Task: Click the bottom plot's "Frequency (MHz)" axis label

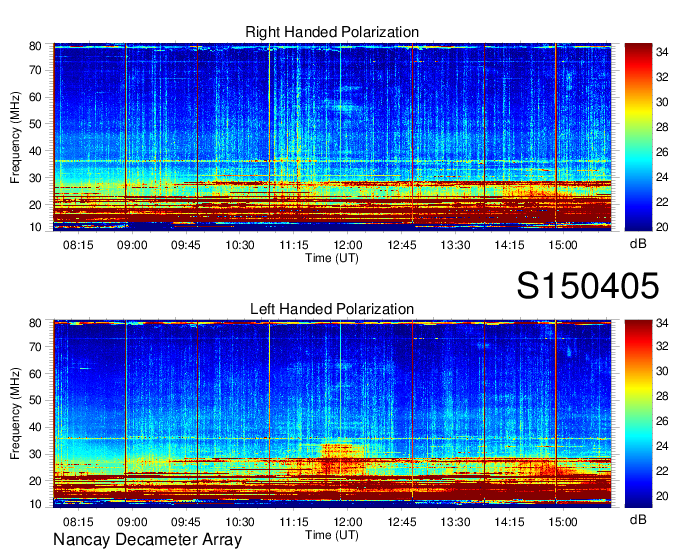Action: tap(15, 414)
